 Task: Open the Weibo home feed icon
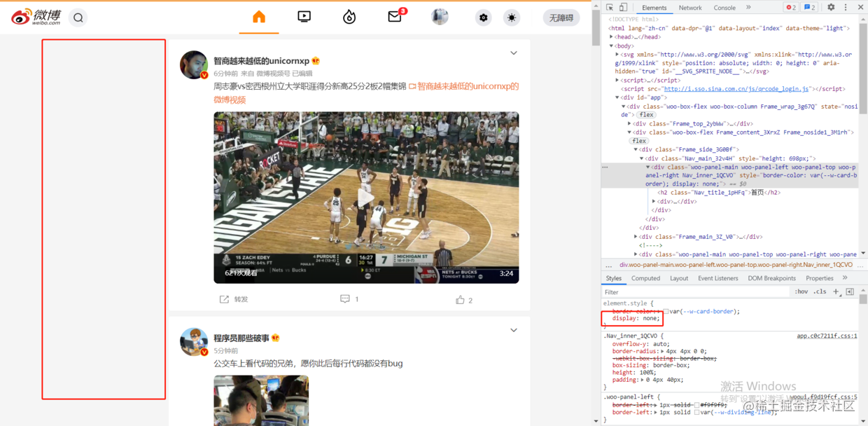[x=259, y=17]
